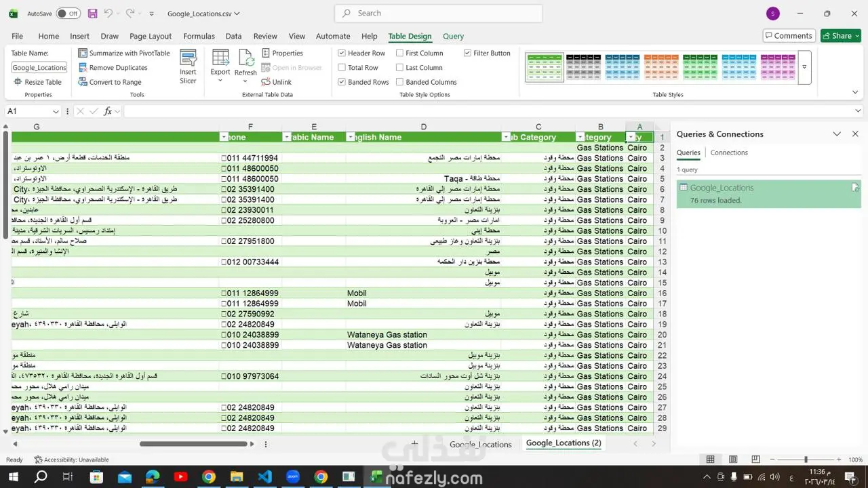Click the Save icon in title bar
This screenshot has width=868, height=488.
pos(92,14)
